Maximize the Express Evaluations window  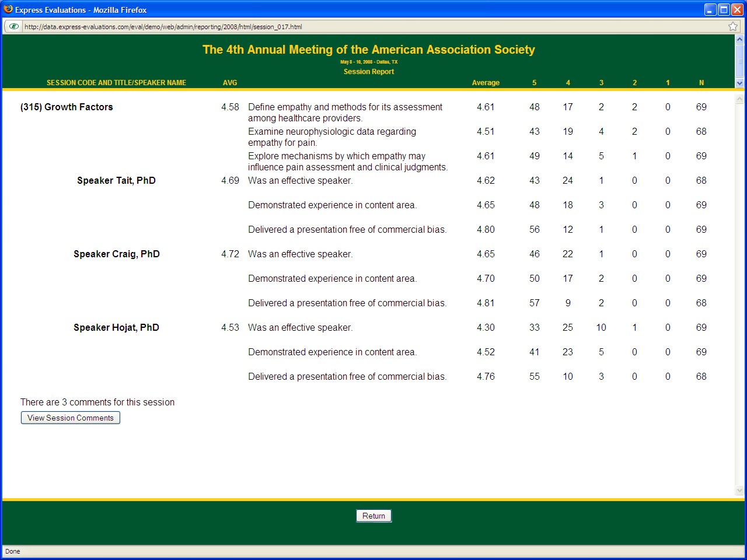tap(724, 10)
